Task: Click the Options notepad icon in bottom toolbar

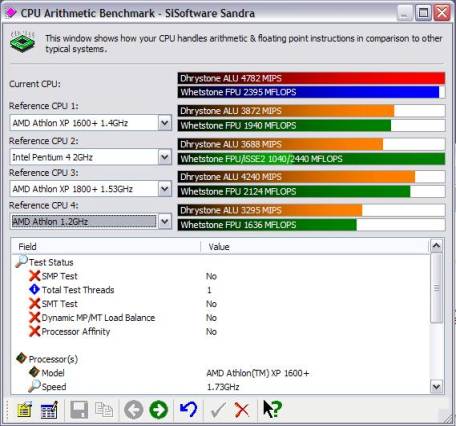Action: tap(24, 410)
